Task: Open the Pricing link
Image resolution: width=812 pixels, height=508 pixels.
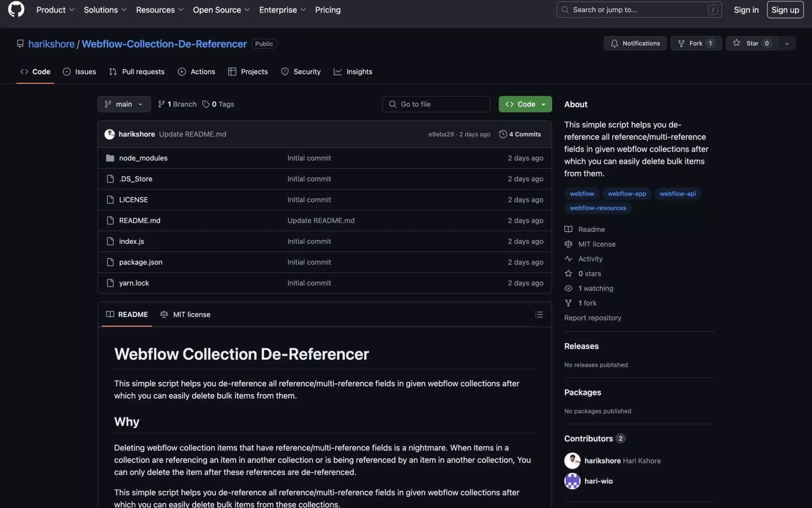Action: click(328, 10)
